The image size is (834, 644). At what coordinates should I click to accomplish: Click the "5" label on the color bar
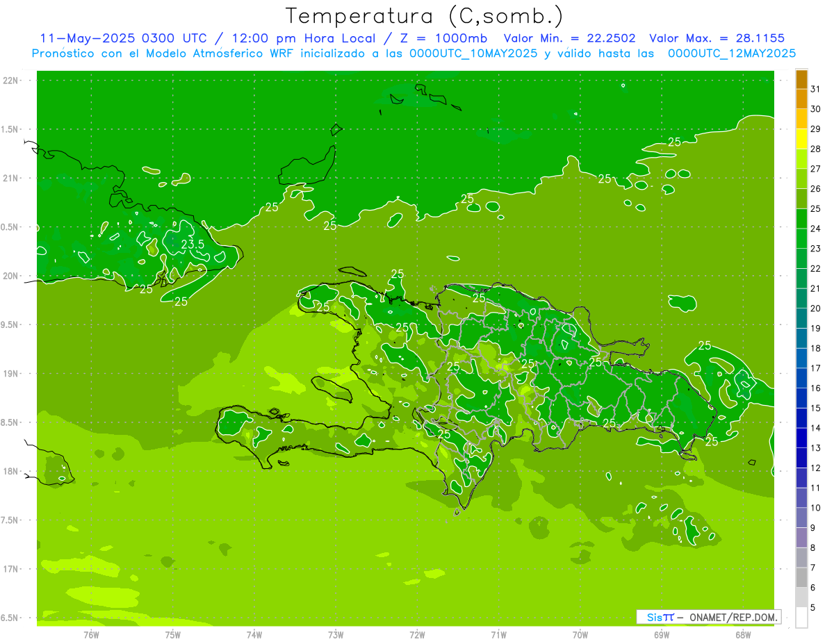[x=813, y=608]
